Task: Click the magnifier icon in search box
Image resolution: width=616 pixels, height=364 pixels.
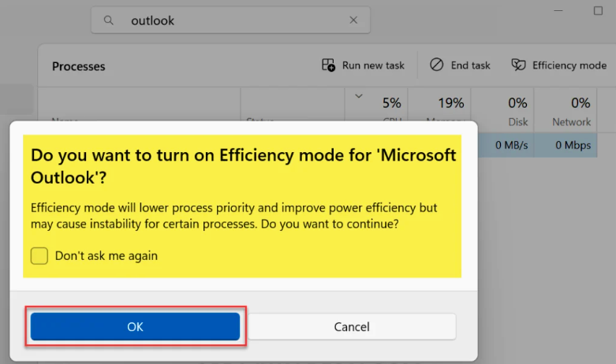Action: click(109, 20)
